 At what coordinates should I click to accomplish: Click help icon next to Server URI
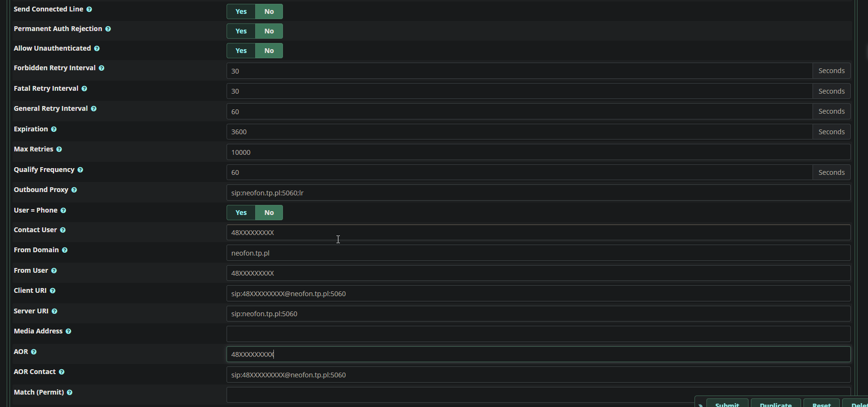[x=54, y=311]
